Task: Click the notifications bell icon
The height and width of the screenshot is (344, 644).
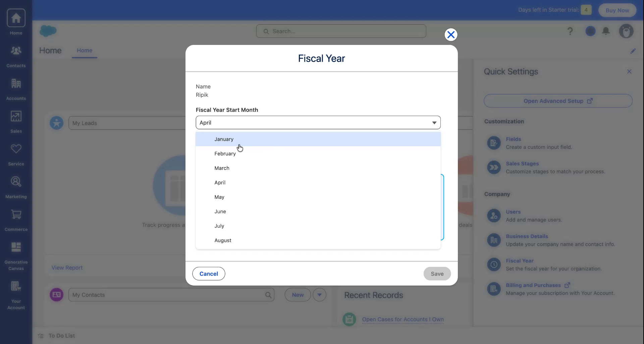Action: (x=606, y=31)
